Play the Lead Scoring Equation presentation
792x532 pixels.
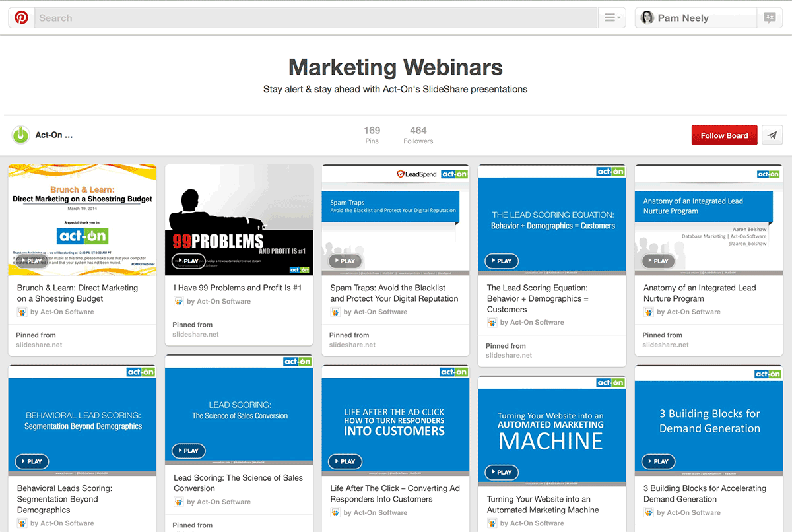tap(502, 261)
